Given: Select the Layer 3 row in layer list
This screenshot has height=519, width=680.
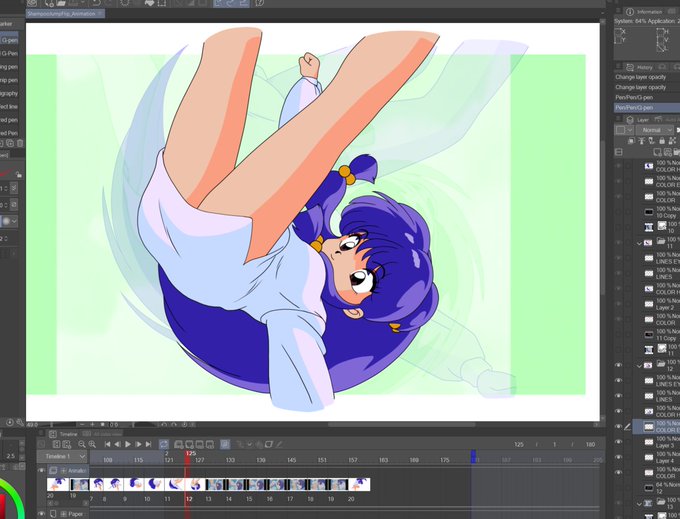Looking at the screenshot, I should [x=656, y=442].
